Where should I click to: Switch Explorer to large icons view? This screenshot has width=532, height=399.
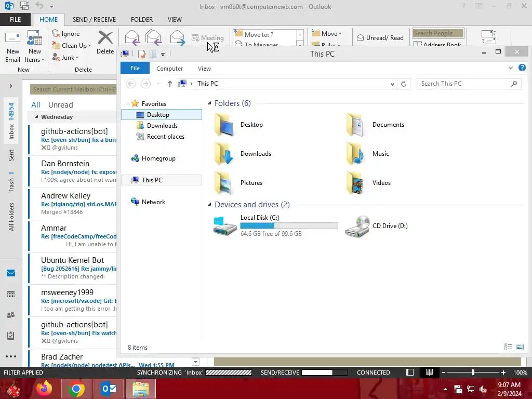click(520, 347)
